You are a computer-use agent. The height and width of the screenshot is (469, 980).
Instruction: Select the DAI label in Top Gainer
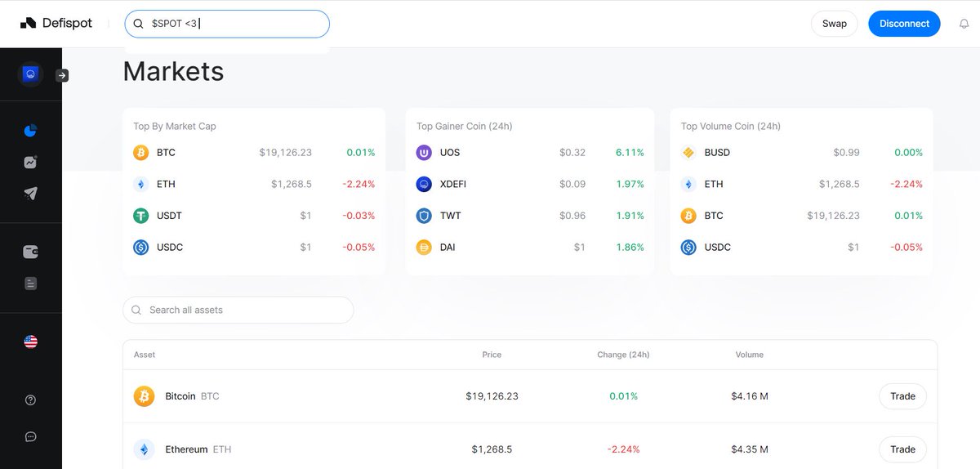(448, 247)
